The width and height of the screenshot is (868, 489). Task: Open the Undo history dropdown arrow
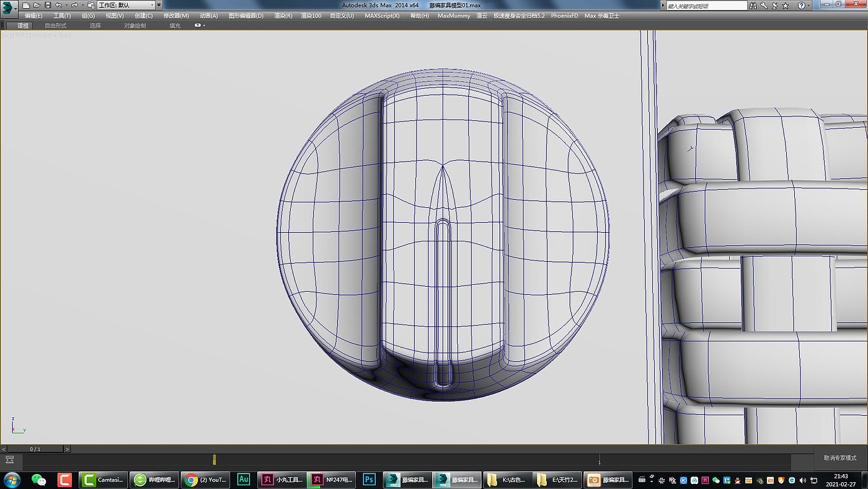pos(66,6)
